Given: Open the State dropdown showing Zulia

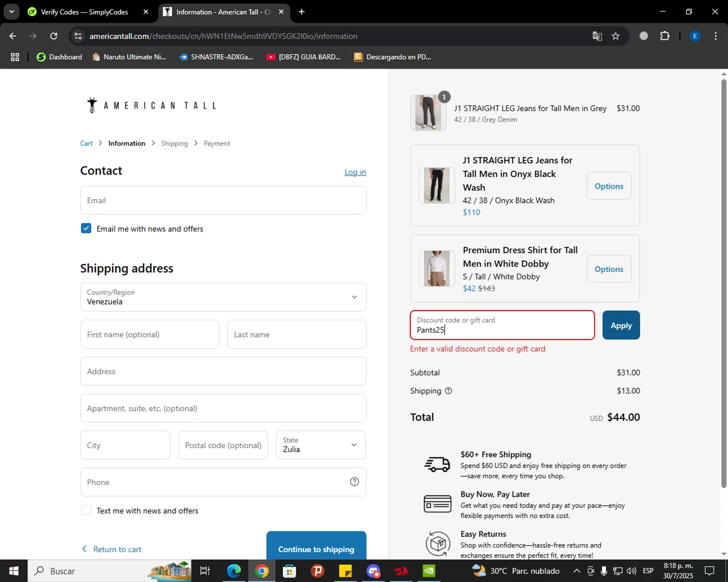Looking at the screenshot, I should (x=321, y=445).
